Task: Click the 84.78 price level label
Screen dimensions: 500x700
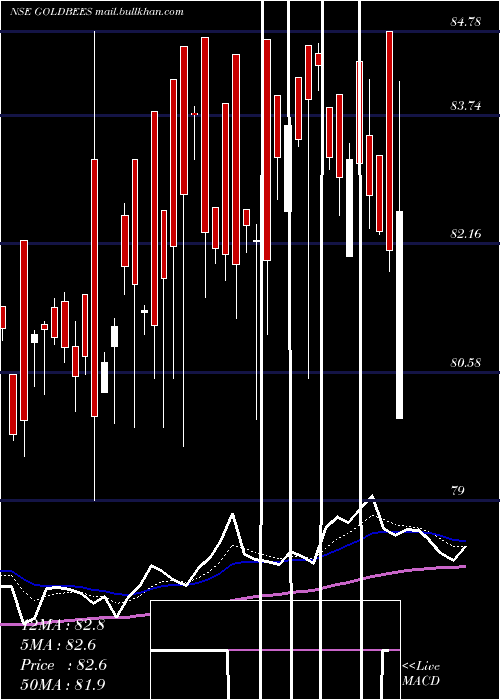Action: tap(466, 21)
